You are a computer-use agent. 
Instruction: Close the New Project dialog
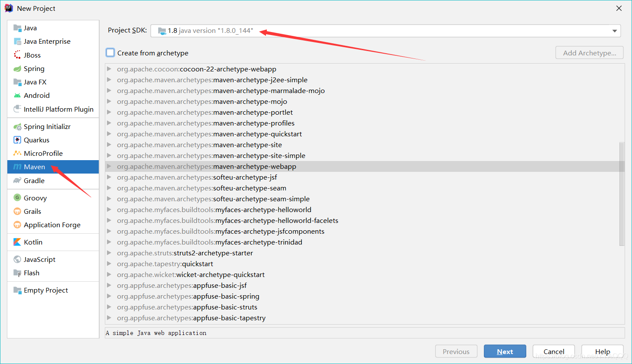tap(619, 8)
